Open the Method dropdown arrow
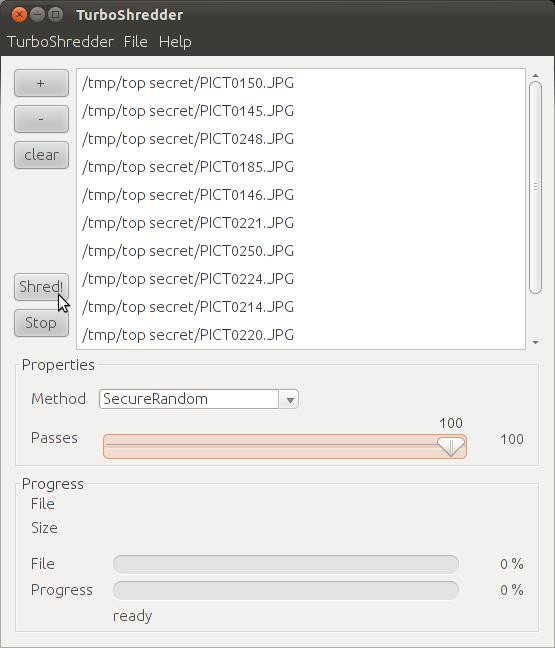The width and height of the screenshot is (555, 648). click(x=289, y=399)
